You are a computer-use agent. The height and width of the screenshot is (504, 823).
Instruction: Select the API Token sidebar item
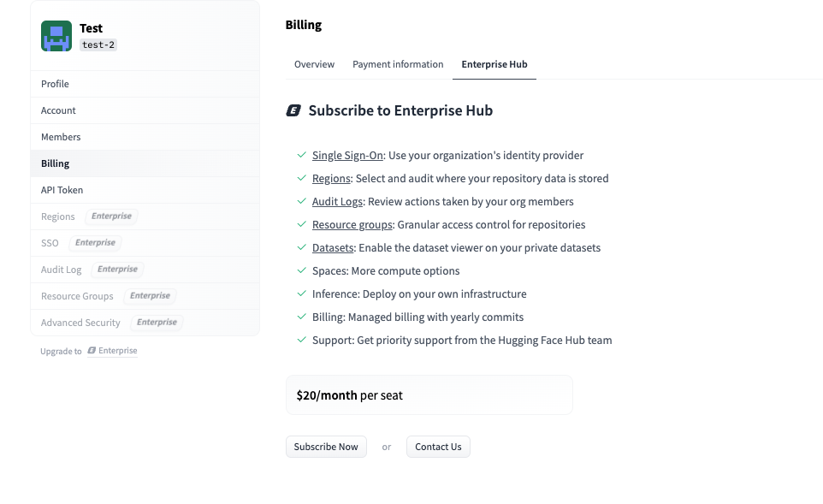[x=62, y=190]
